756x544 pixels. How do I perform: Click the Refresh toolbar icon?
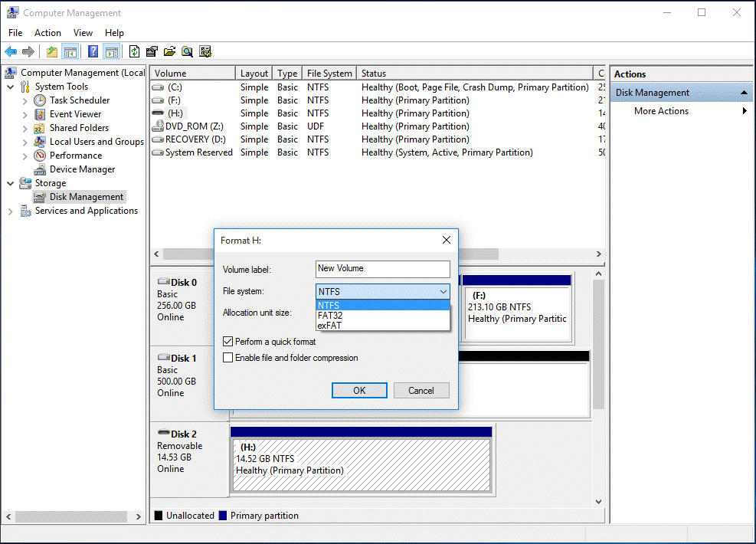click(135, 51)
